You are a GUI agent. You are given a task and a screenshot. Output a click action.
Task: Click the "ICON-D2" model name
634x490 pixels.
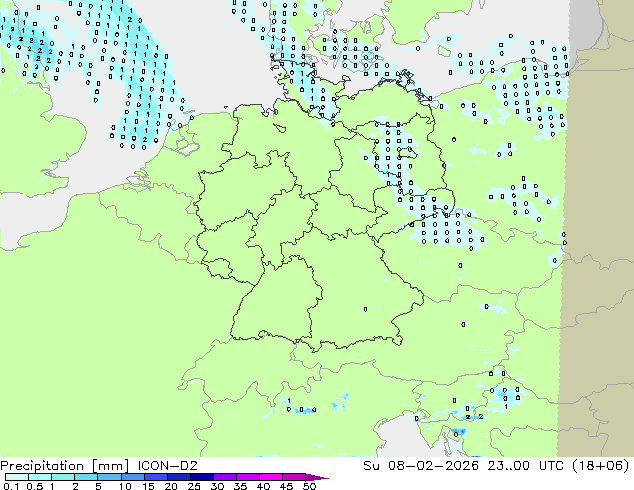pos(167,466)
